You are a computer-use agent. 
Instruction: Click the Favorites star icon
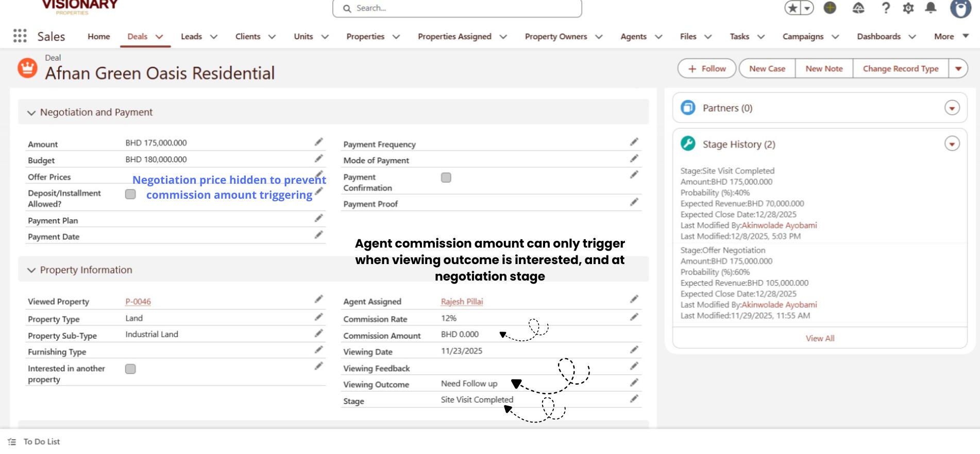pyautogui.click(x=793, y=8)
